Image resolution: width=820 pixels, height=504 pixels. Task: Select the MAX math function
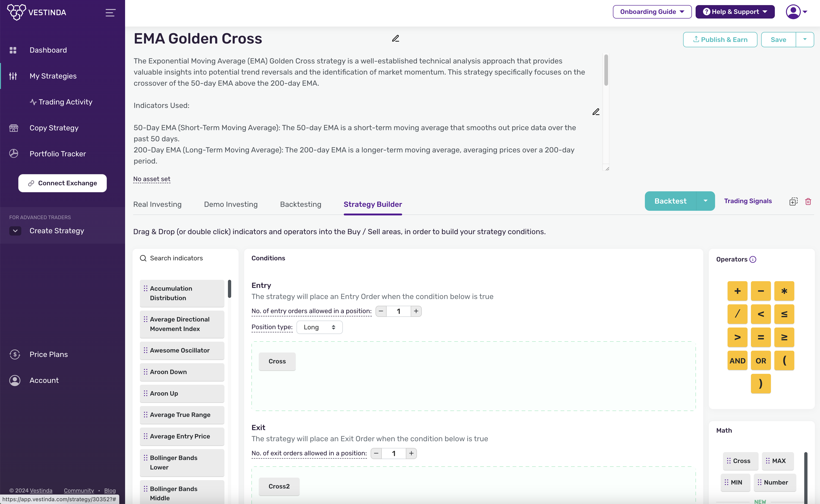point(778,461)
